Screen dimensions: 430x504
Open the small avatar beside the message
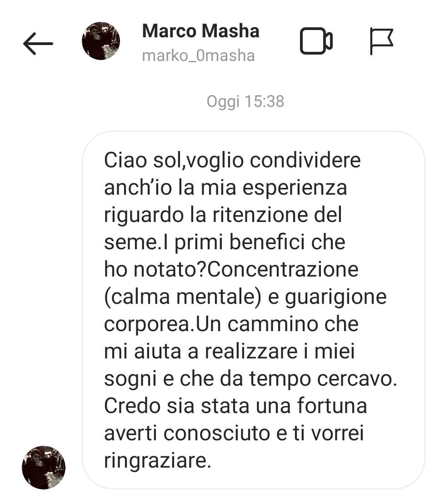pyautogui.click(x=44, y=467)
